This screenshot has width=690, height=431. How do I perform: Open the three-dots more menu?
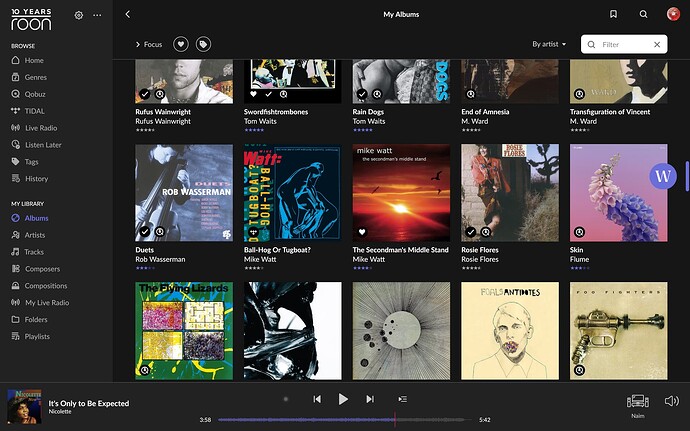(97, 15)
